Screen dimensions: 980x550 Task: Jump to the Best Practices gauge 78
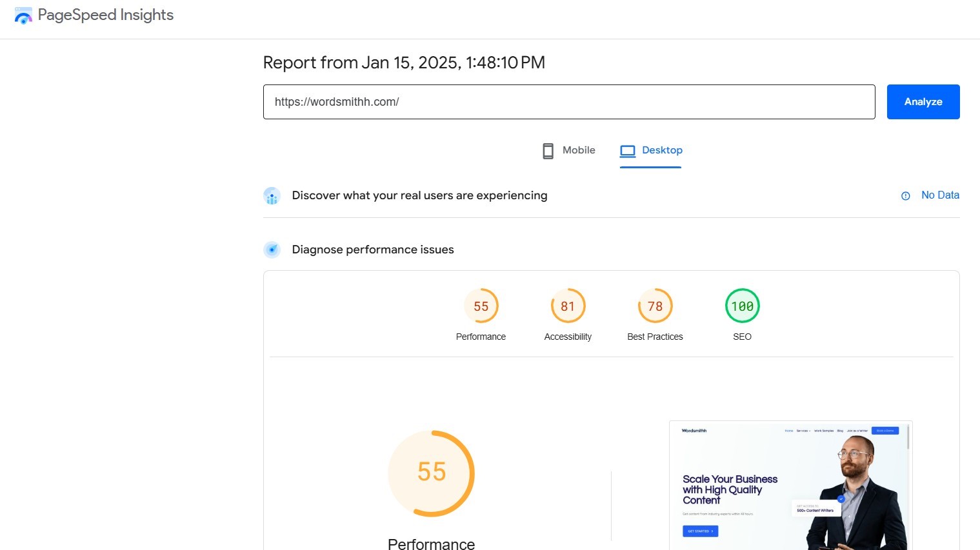click(655, 306)
